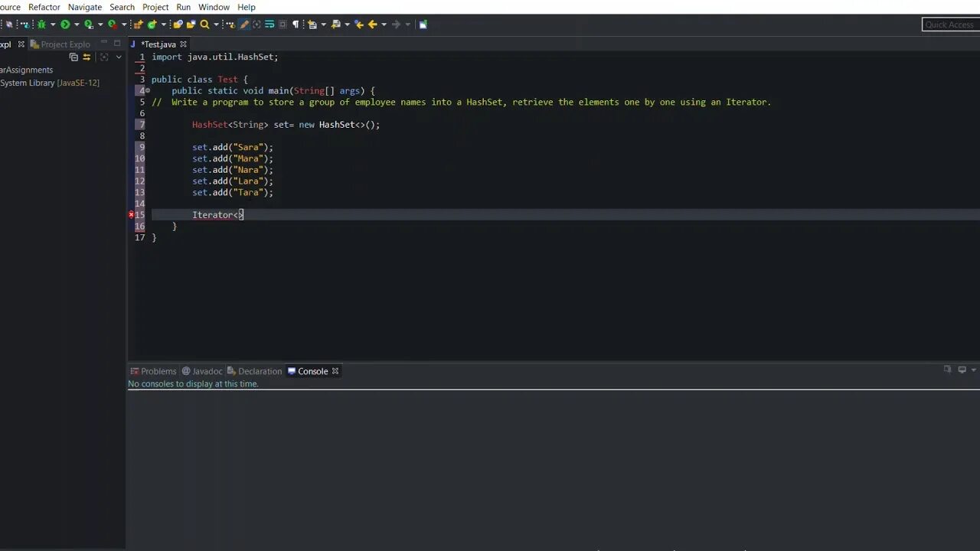The height and width of the screenshot is (551, 980).
Task: Open the Help menu
Action: [x=247, y=7]
